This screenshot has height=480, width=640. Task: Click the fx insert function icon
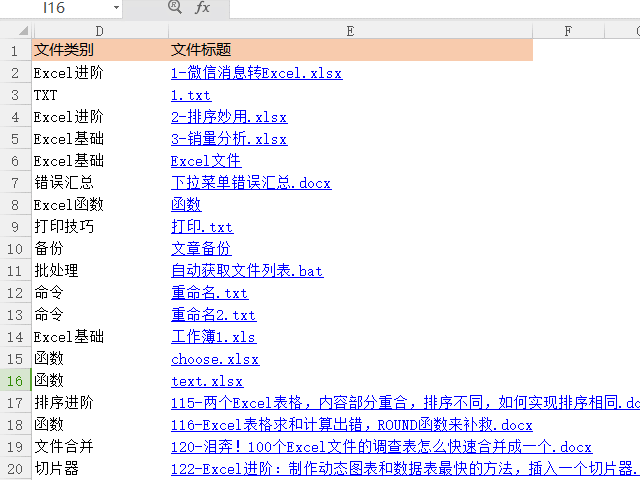[x=202, y=8]
